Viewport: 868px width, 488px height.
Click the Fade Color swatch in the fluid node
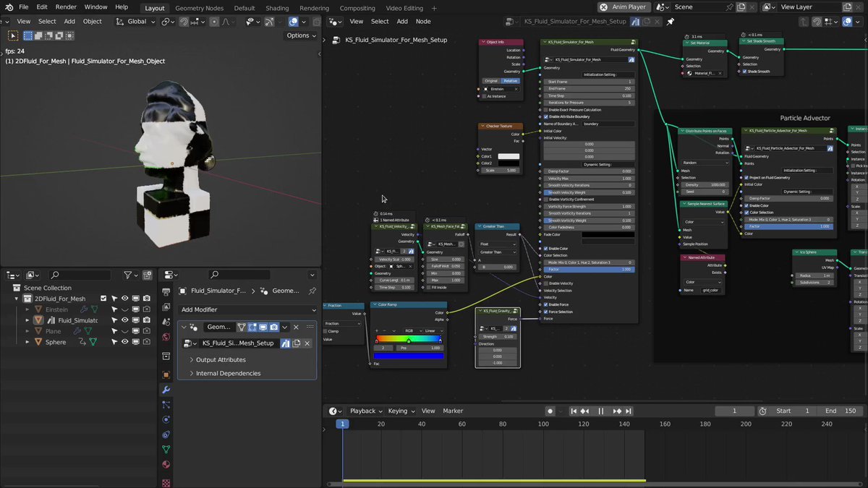(608, 234)
